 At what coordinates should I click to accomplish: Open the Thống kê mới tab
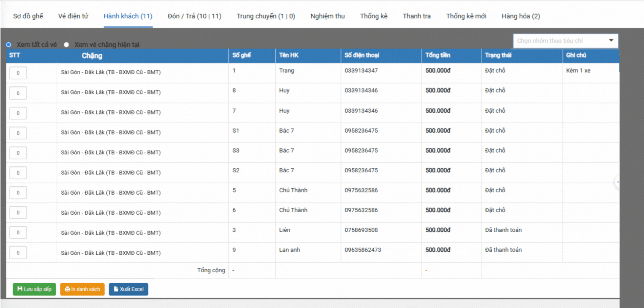coord(466,16)
